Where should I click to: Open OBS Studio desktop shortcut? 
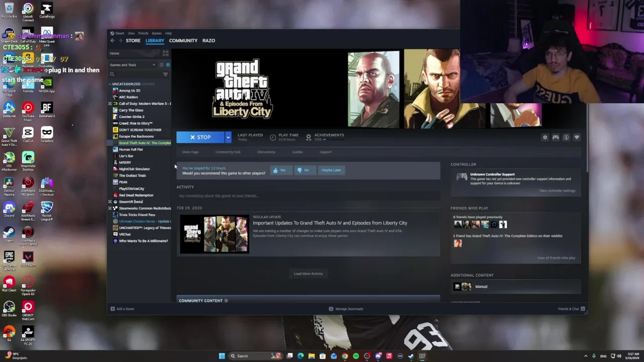(9, 309)
